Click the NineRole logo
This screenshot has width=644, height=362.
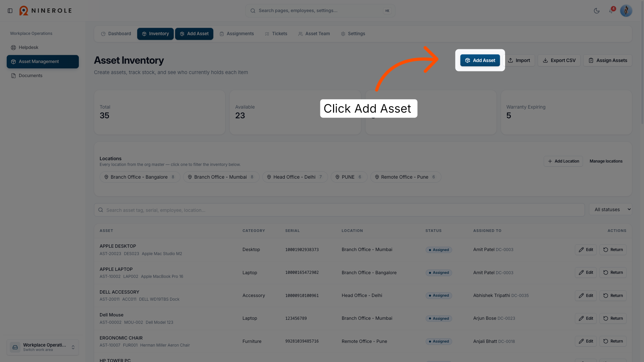46,11
